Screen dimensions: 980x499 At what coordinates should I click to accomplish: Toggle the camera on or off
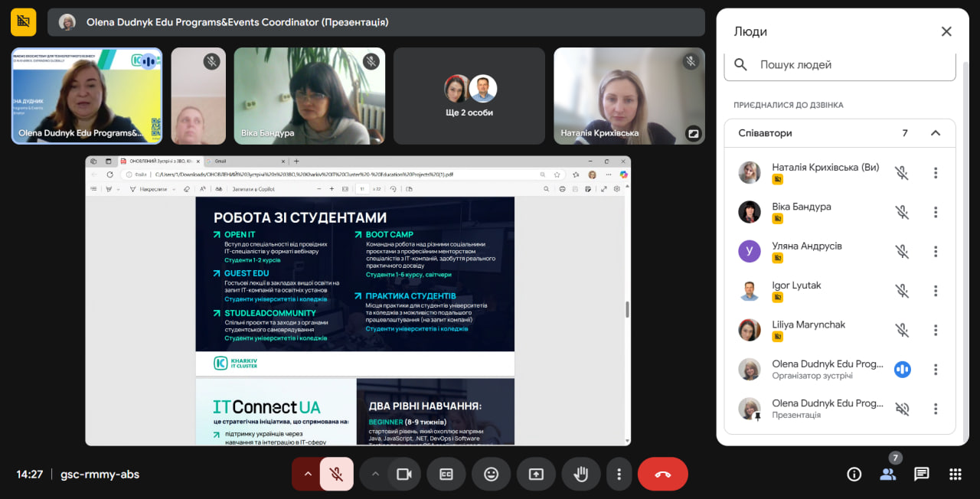(404, 474)
